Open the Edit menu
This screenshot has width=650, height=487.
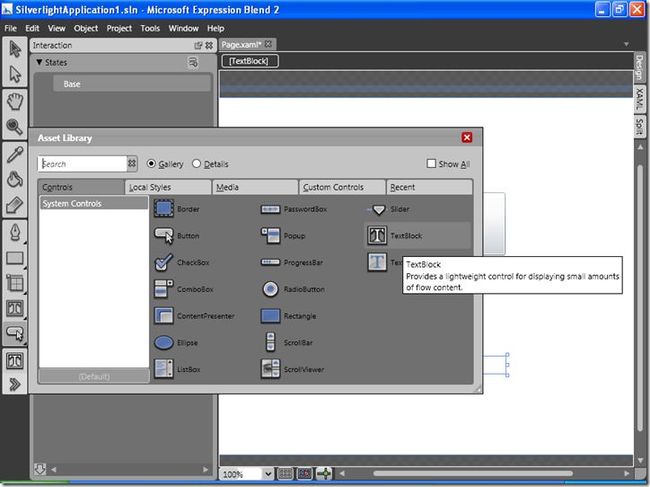click(x=32, y=28)
